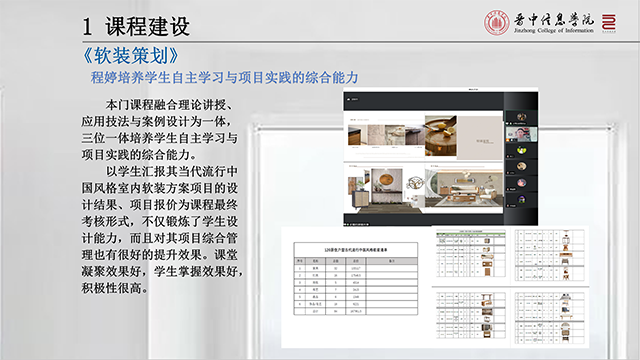Click the body line 项目实践的综合能力。
The image size is (640, 360).
pos(139,155)
